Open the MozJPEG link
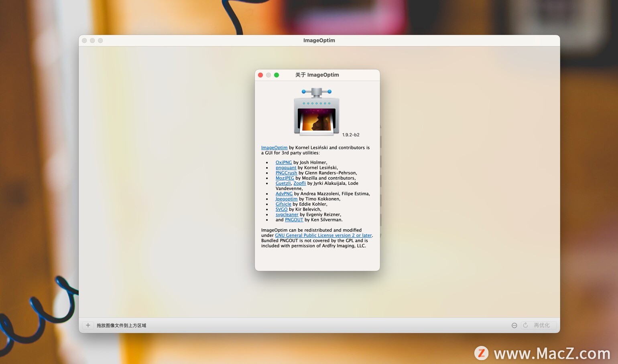The width and height of the screenshot is (618, 364). click(x=285, y=178)
